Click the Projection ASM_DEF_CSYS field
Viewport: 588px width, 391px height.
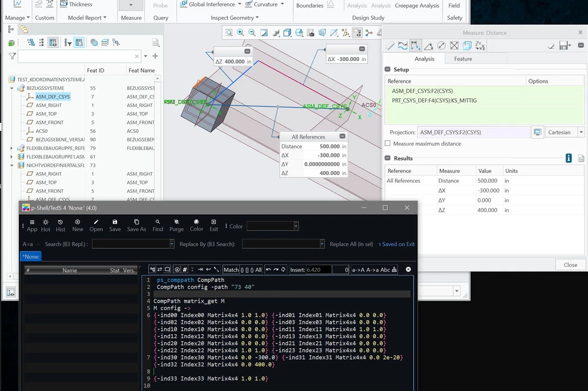click(473, 132)
